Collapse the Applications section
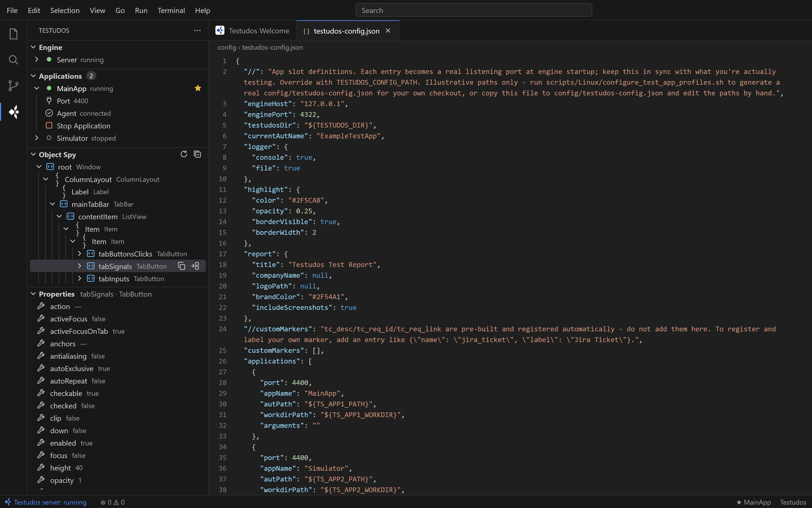This screenshot has height=508, width=812. click(x=33, y=76)
